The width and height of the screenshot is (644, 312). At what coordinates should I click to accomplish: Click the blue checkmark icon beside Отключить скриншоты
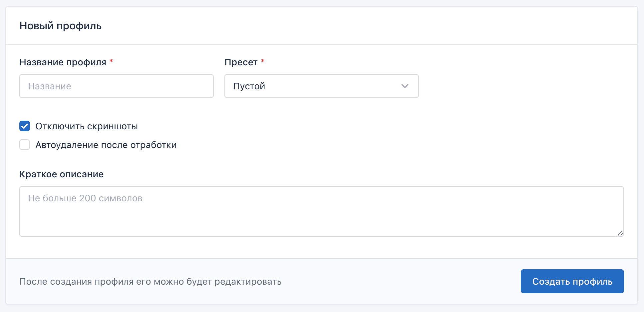(x=25, y=126)
